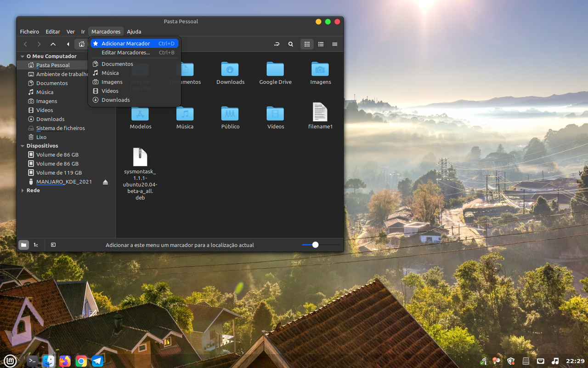This screenshot has width=588, height=368.
Task: Select the Música folder in main pane
Action: (x=185, y=117)
